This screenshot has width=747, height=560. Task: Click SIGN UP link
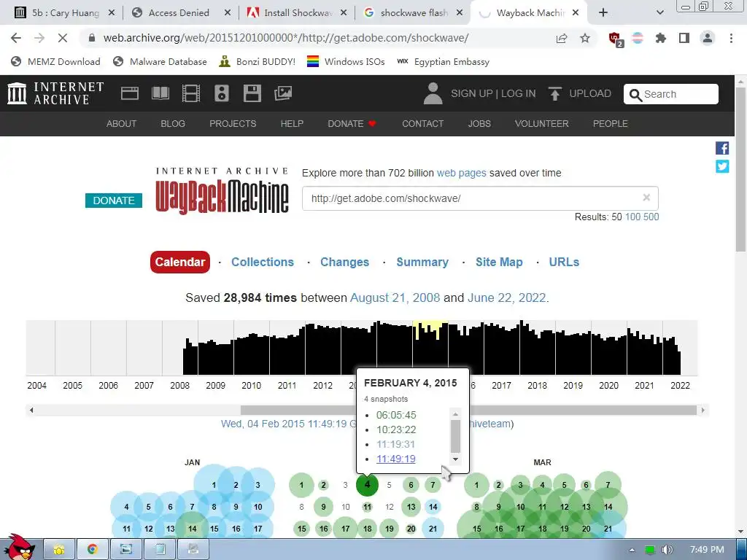coord(472,93)
